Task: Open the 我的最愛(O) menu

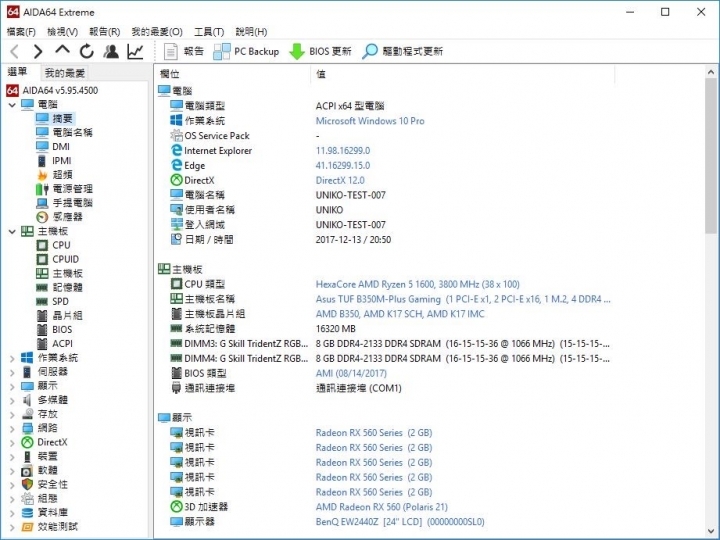Action: click(x=157, y=32)
